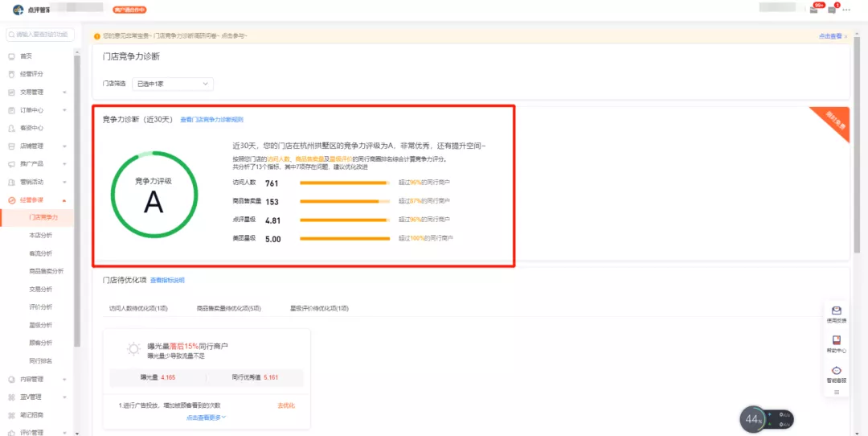Expand the 交易管理 menu arrow
Viewport: 868px width, 436px height.
(65, 93)
